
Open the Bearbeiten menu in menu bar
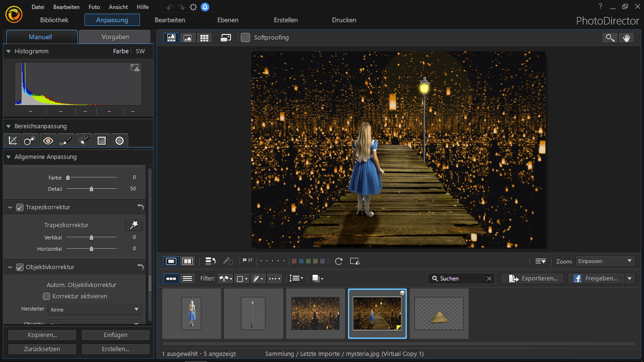66,7
